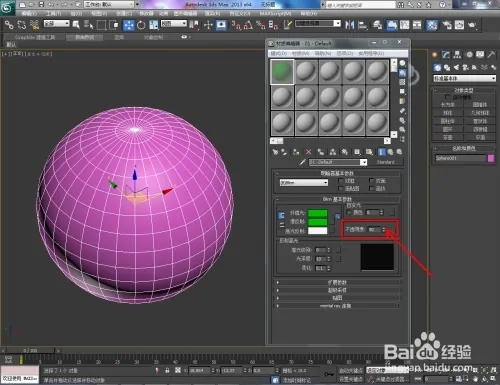Open the Standard Primitives category dropdown
Screen dimensions: 500x385
[464, 78]
